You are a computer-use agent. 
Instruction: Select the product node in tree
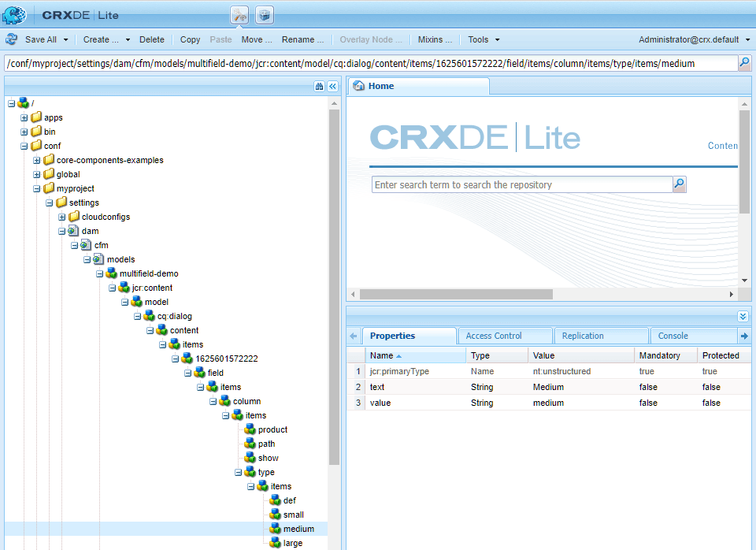(x=272, y=429)
